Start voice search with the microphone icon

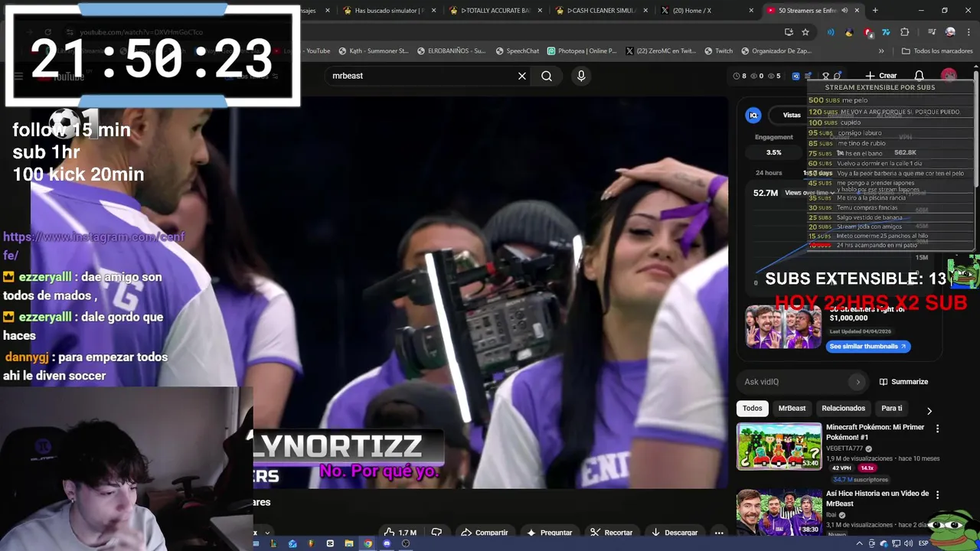tap(581, 76)
